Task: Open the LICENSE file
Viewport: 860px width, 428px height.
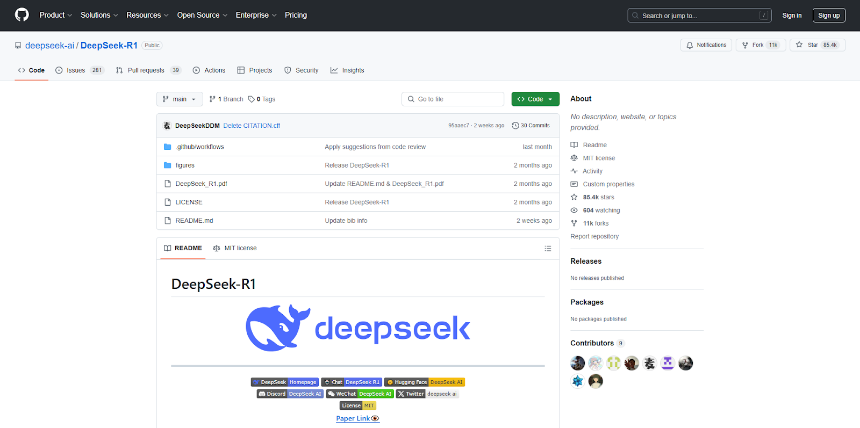Action: pyautogui.click(x=189, y=202)
